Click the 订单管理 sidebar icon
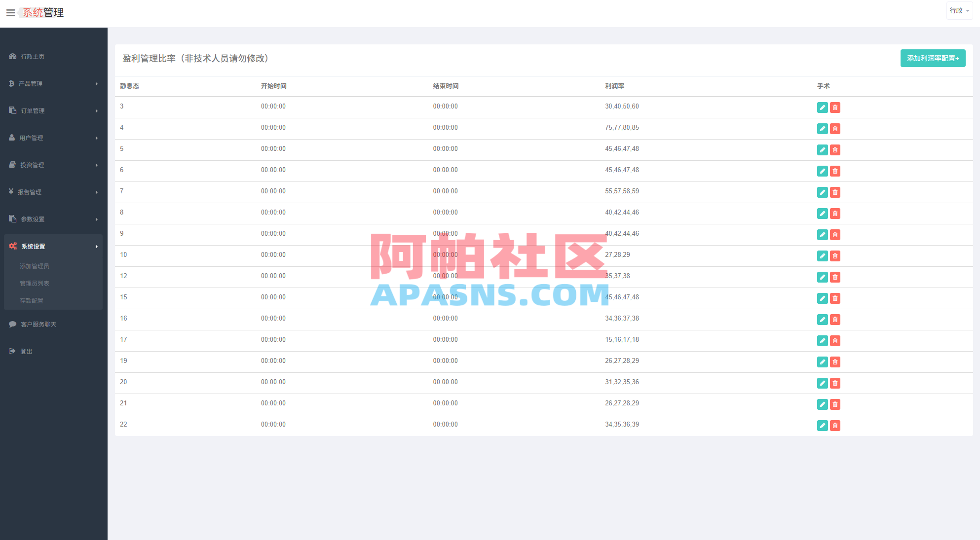 12,110
